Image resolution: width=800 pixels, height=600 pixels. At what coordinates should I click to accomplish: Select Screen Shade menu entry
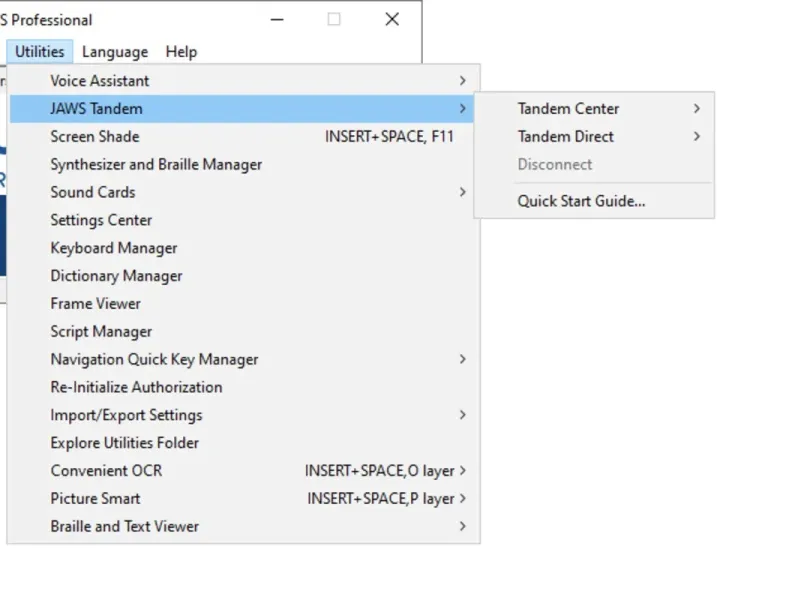click(x=95, y=137)
